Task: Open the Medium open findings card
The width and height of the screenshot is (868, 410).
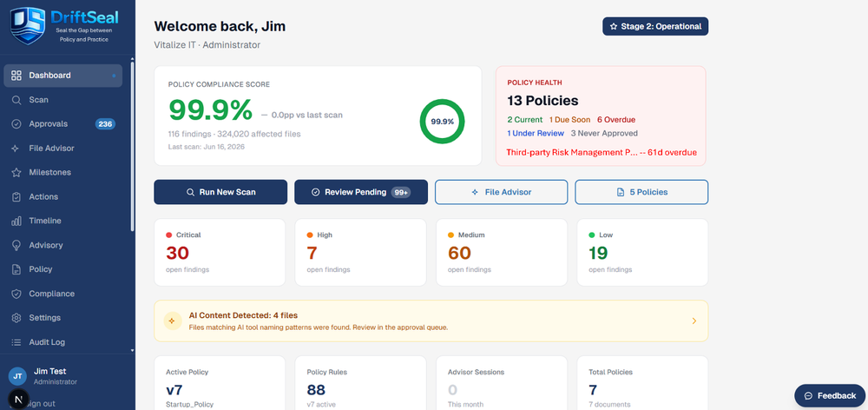Action: (x=502, y=253)
